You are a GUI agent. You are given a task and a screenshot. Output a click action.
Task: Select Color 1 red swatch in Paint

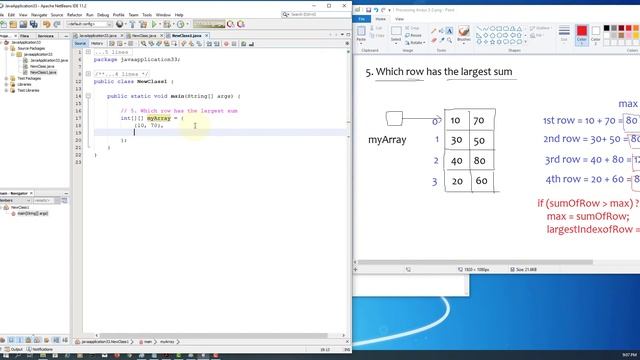[582, 35]
